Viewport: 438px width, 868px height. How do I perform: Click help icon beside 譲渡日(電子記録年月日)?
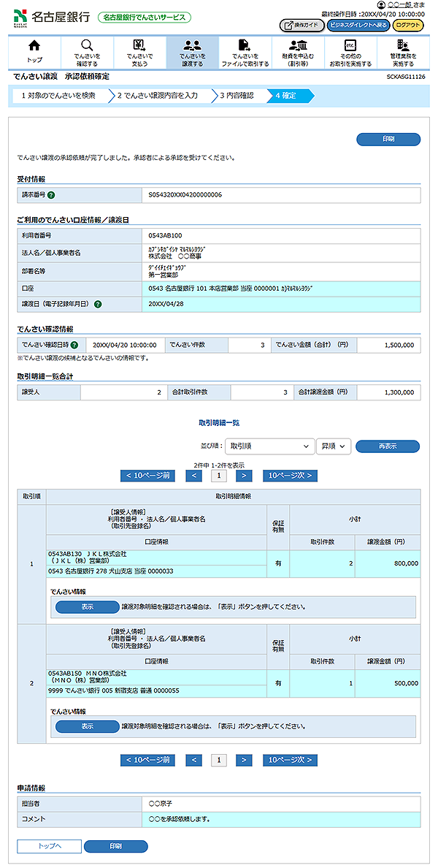click(x=98, y=304)
